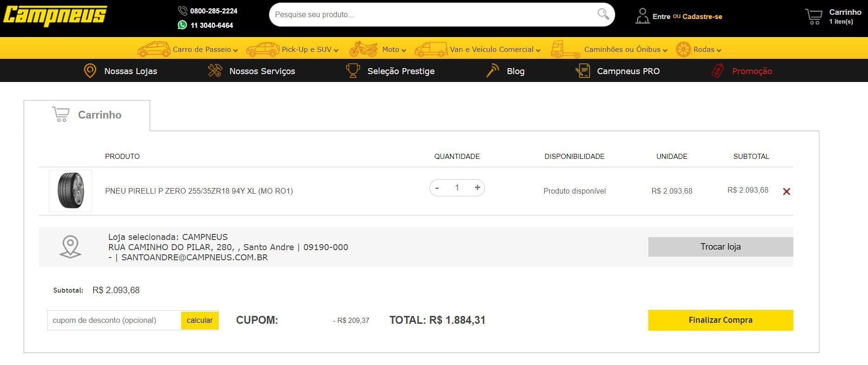Open the cart icon in header
This screenshot has height=365, width=868.
(814, 16)
